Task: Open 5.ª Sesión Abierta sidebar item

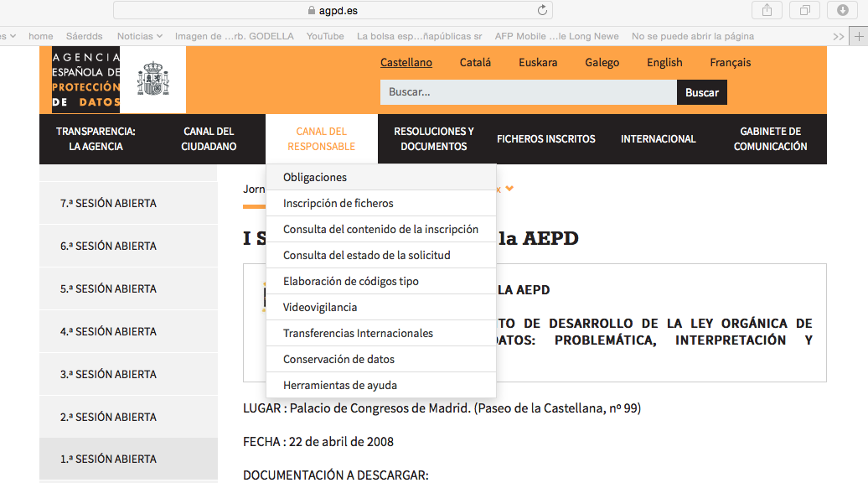Action: (x=128, y=288)
